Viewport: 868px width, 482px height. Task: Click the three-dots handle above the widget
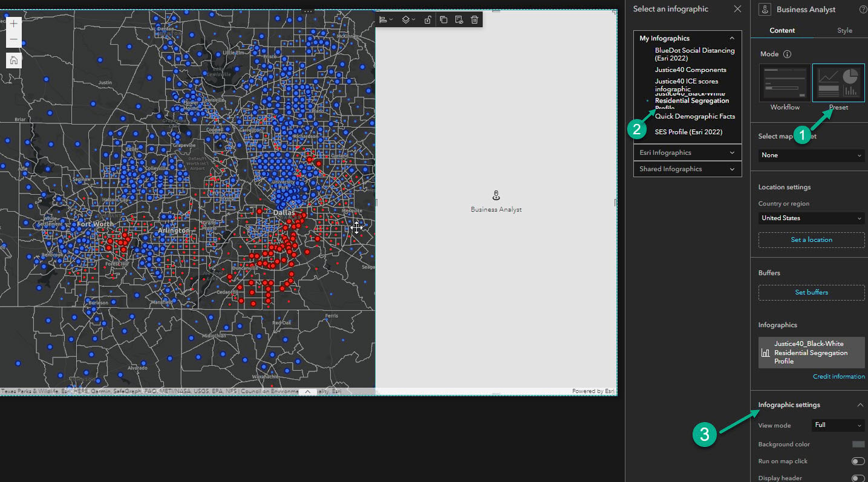point(308,11)
